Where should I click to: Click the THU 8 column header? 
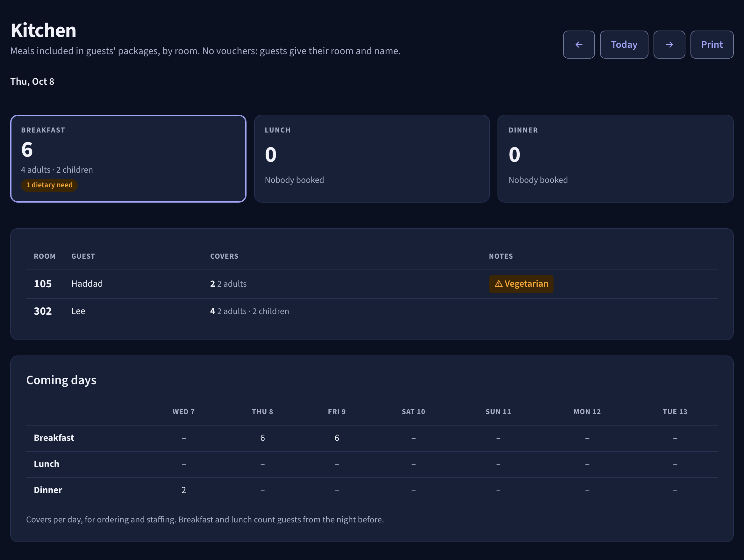coord(262,412)
